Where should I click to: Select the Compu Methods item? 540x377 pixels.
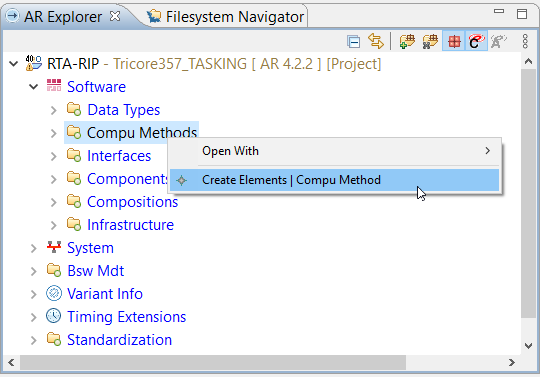[x=142, y=133]
